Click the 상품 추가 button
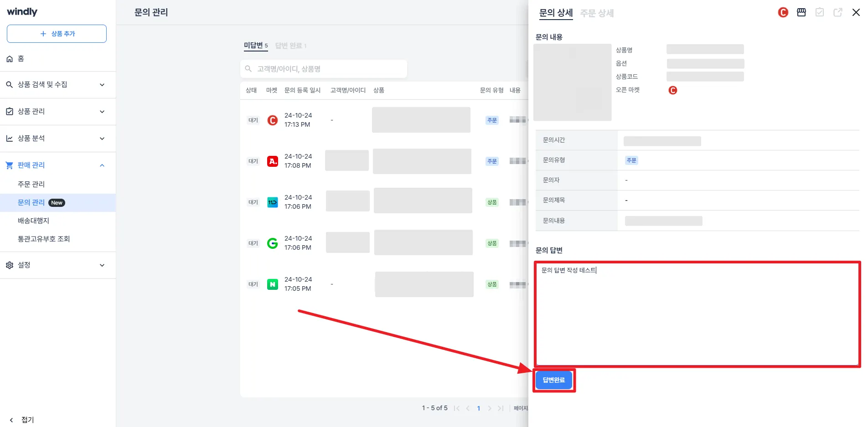This screenshot has height=427, width=868. [x=57, y=33]
